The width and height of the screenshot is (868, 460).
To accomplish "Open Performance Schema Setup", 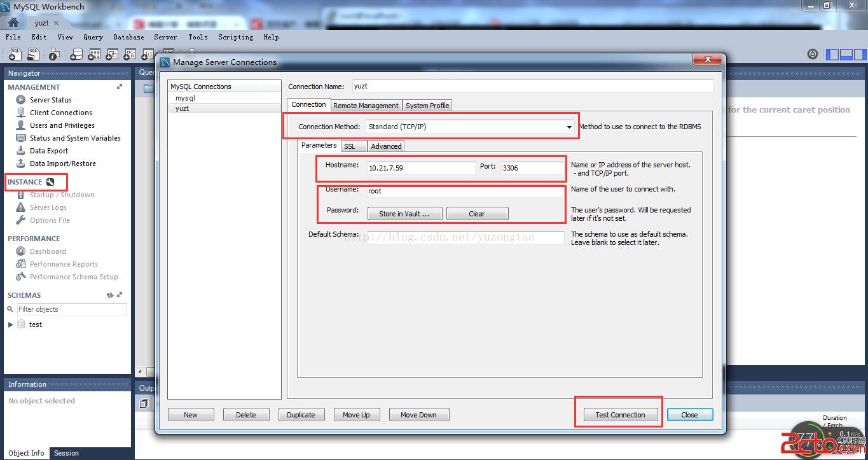I will pyautogui.click(x=74, y=277).
